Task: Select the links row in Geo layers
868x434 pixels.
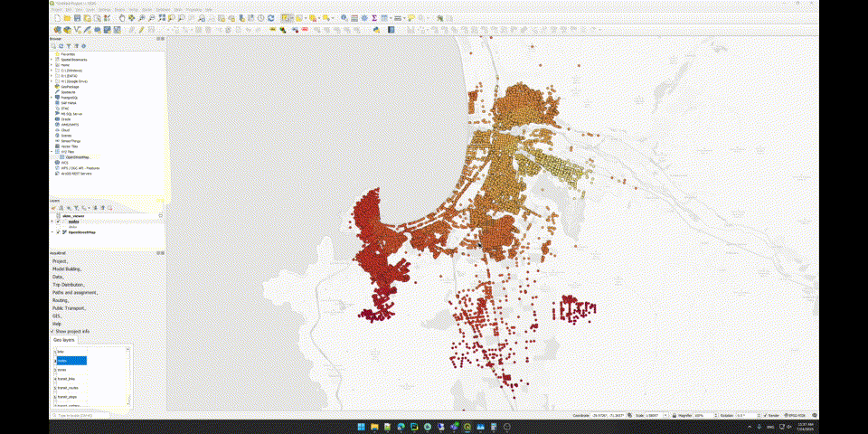Action: (71, 352)
